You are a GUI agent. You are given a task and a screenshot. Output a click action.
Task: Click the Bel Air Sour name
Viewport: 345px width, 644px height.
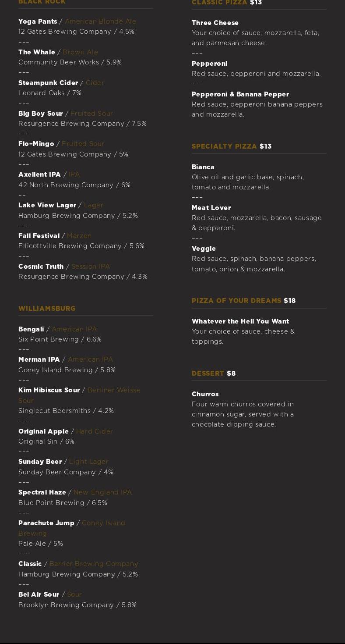(39, 594)
